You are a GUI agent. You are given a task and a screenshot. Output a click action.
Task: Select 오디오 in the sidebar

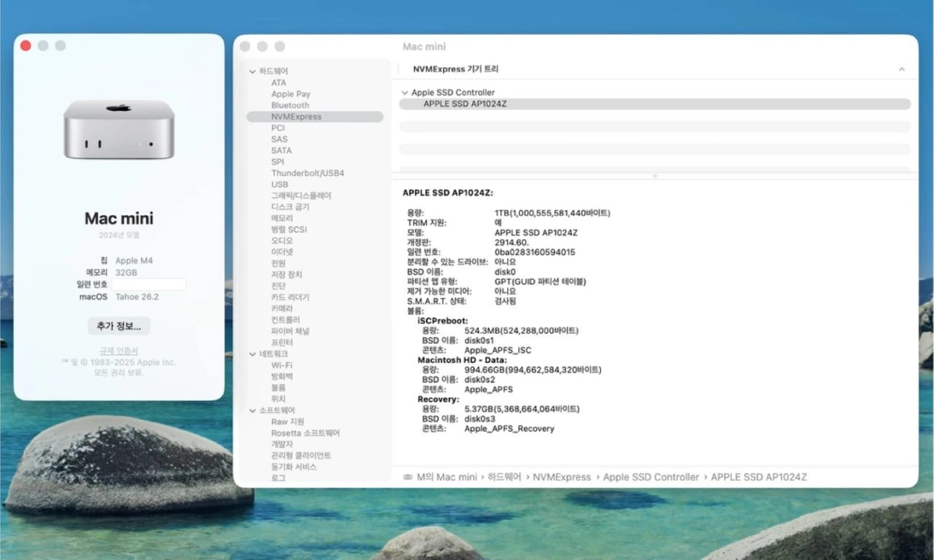[282, 240]
